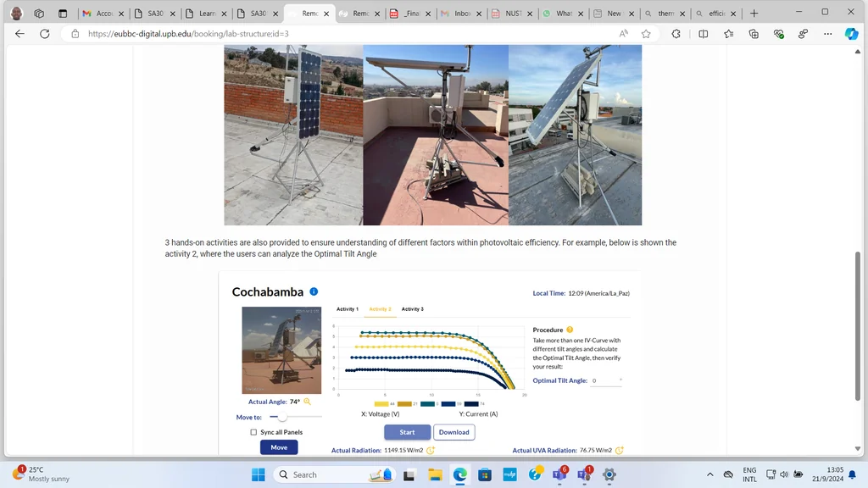Open Copilot from the browser toolbar

[x=851, y=33]
